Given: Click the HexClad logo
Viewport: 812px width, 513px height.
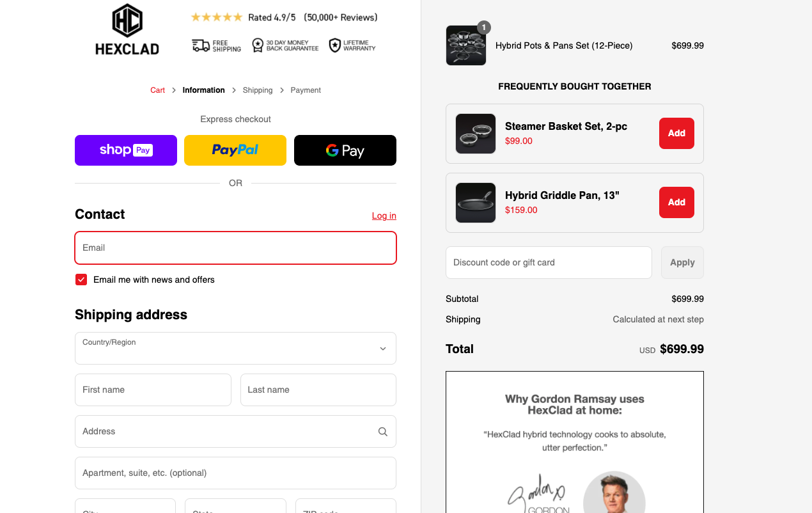Looking at the screenshot, I should tap(127, 30).
